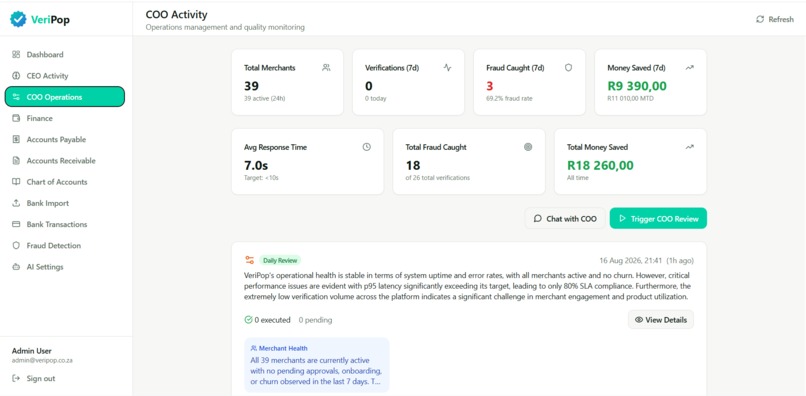Click the 'of 26 total verifications' text
Screen dimensions: 806x396
pos(437,178)
